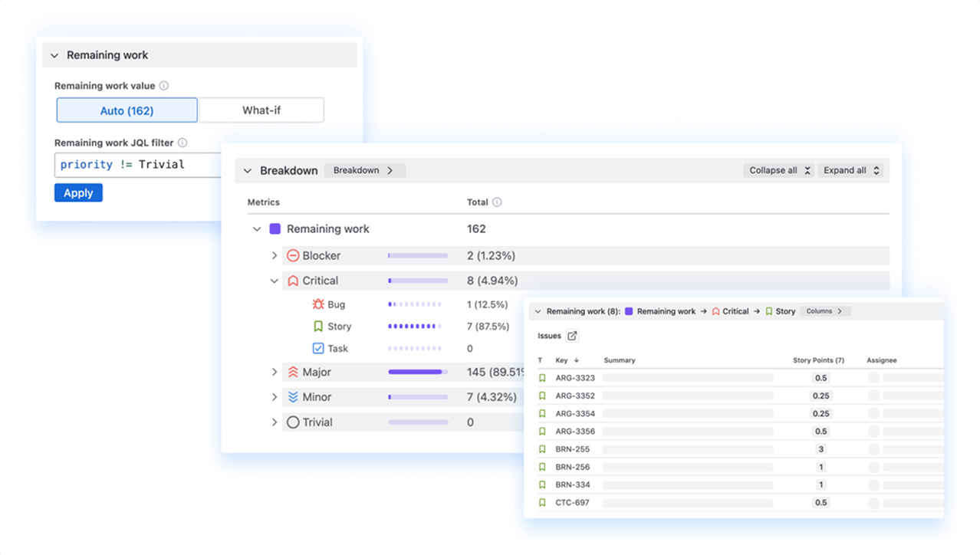The image size is (980, 555).
Task: Click the green Story icon in breakdown
Action: click(x=318, y=327)
